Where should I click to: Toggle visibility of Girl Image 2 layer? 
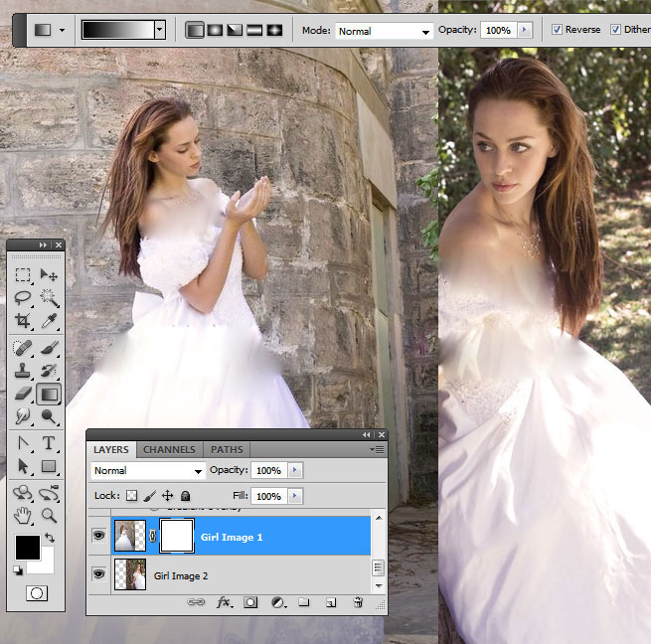click(x=98, y=574)
